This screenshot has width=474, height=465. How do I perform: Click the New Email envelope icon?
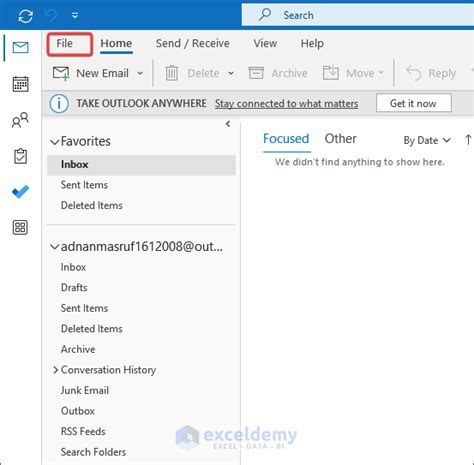[x=61, y=73]
